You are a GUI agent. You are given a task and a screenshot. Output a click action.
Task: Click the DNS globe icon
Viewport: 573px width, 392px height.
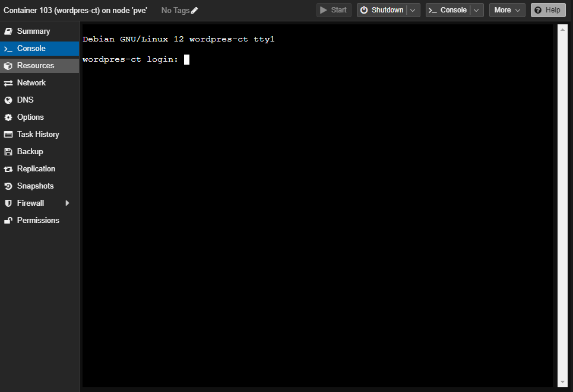click(x=8, y=100)
